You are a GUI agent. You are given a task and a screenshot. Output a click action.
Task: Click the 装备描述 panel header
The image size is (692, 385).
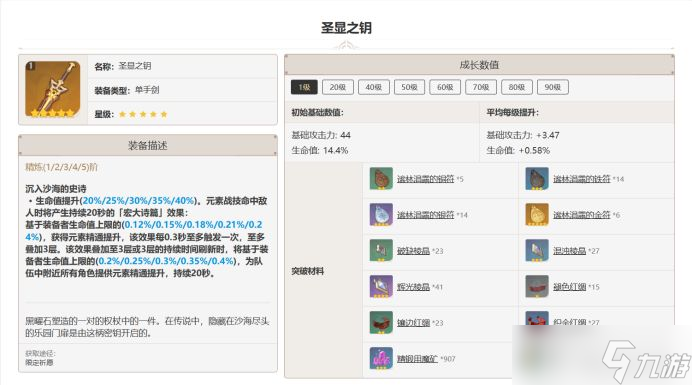[148, 145]
